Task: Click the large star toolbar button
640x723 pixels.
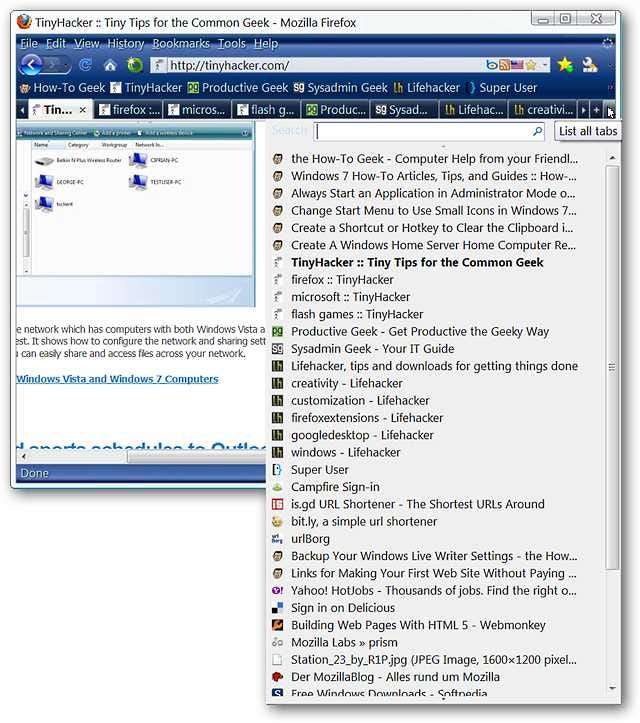Action: pyautogui.click(x=565, y=65)
